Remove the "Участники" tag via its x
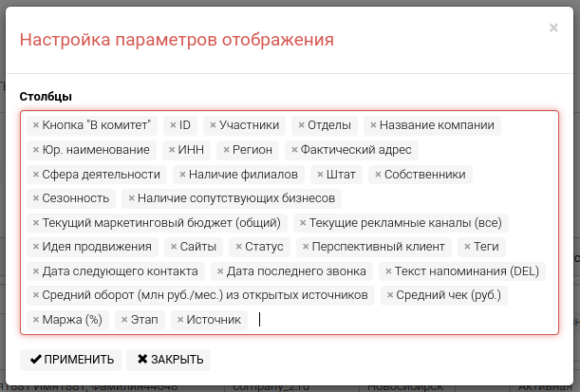 [x=213, y=125]
